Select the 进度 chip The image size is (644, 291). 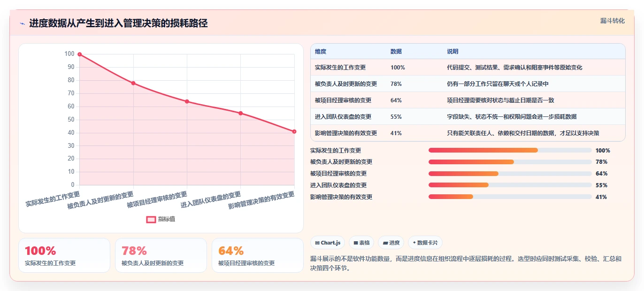[391, 243]
